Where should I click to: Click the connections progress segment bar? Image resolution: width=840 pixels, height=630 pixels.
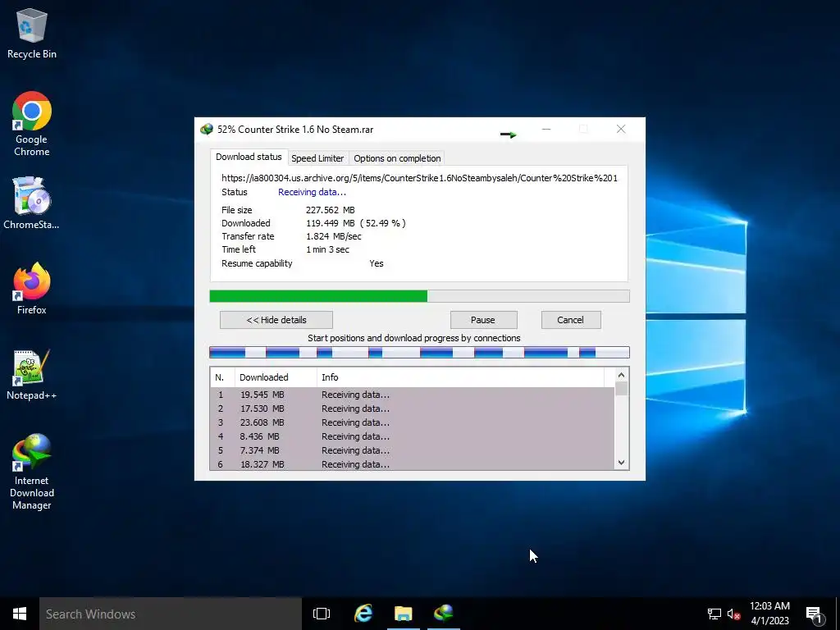[419, 353]
